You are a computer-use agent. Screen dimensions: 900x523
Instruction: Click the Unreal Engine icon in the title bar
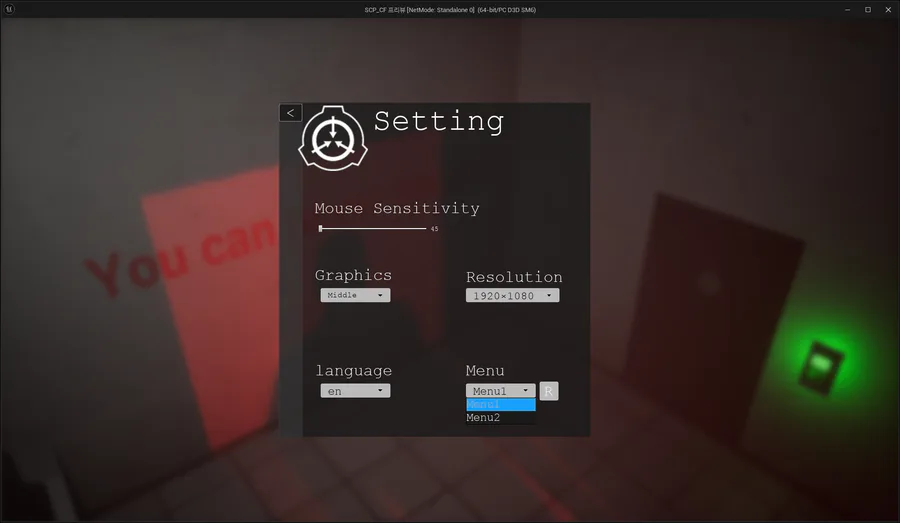click(9, 9)
